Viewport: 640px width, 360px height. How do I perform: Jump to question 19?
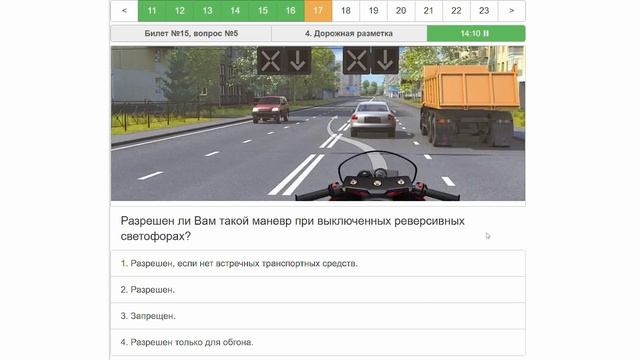coord(373,11)
